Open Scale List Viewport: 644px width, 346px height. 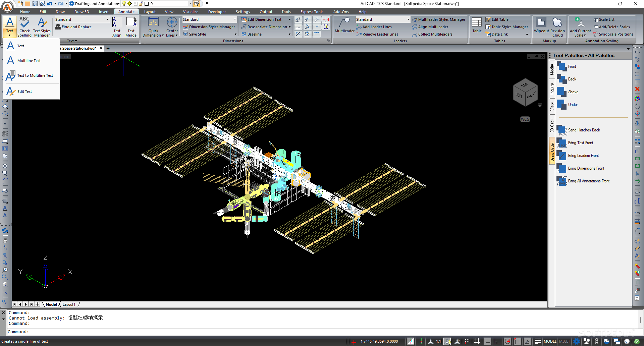coord(604,19)
